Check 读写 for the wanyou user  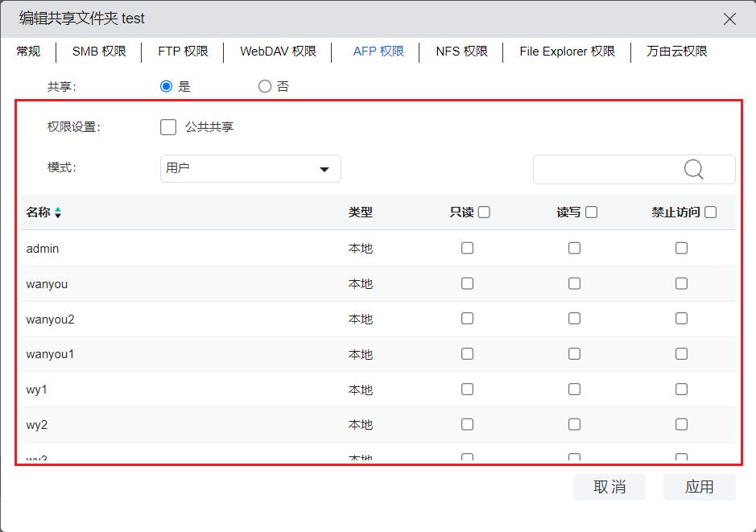tap(574, 283)
